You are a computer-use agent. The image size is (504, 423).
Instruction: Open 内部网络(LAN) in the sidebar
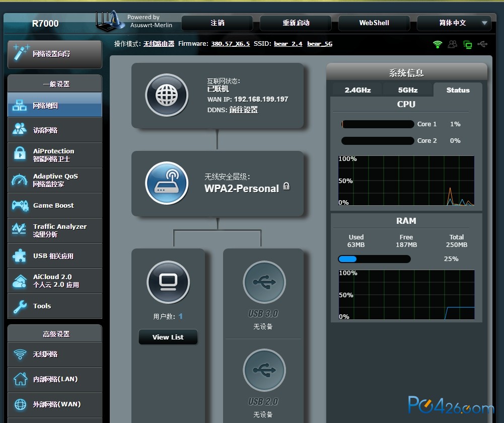55,379
